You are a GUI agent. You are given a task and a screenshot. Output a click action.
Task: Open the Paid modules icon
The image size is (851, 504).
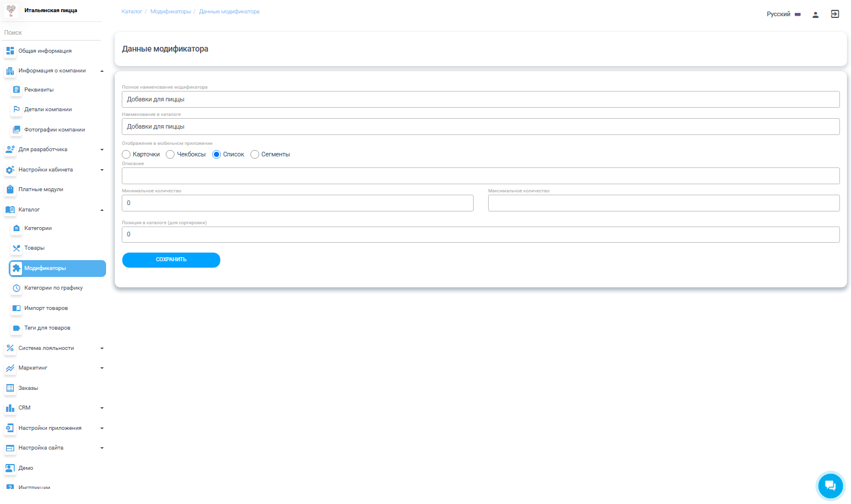pos(10,189)
